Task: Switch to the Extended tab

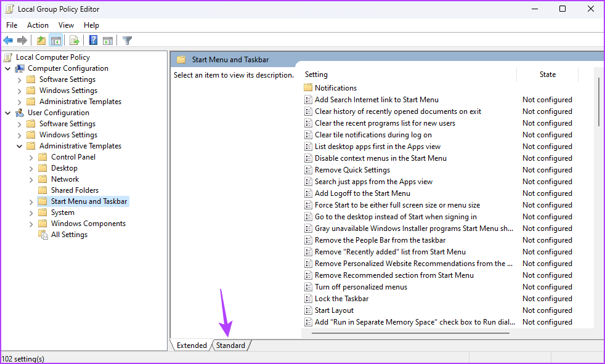Action: 192,346
